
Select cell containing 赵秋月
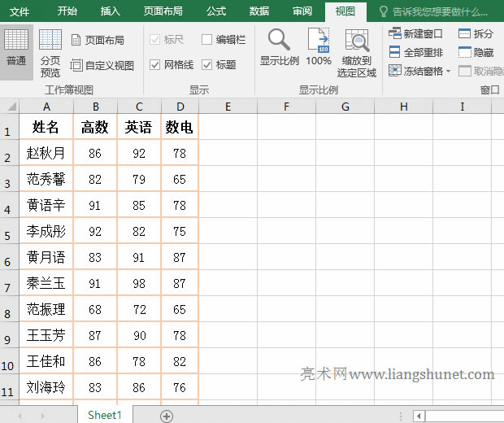46,153
